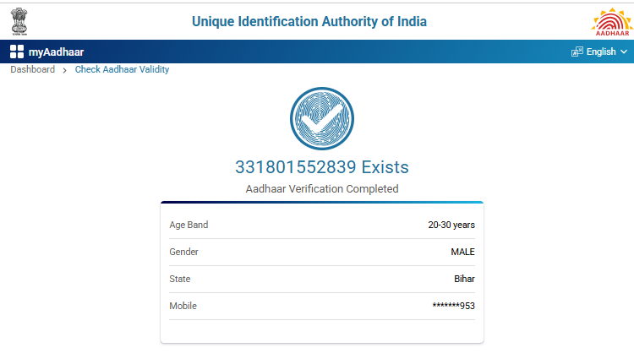Click the 331801552839 Exists result text

321,167
